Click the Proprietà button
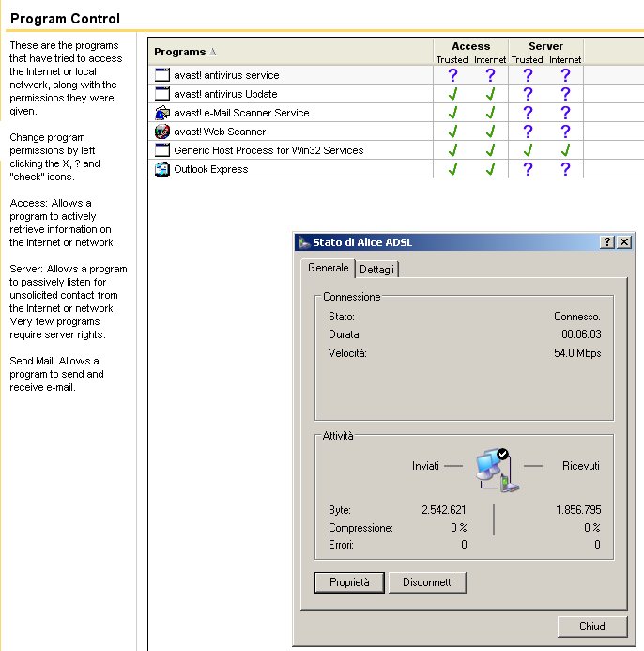644x651 pixels. click(349, 582)
